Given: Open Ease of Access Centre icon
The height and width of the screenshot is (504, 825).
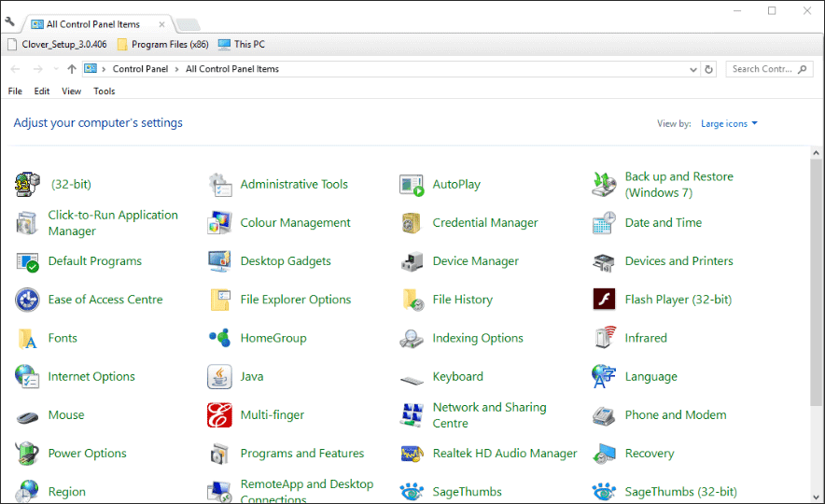Looking at the screenshot, I should 27,300.
